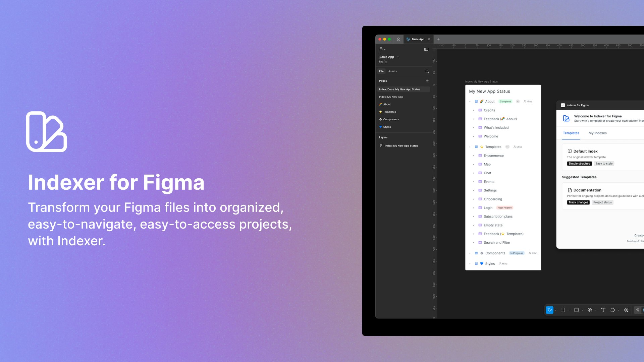Viewport: 644px width, 362px height.
Task: Select the Index: My New App page
Action: 391,97
